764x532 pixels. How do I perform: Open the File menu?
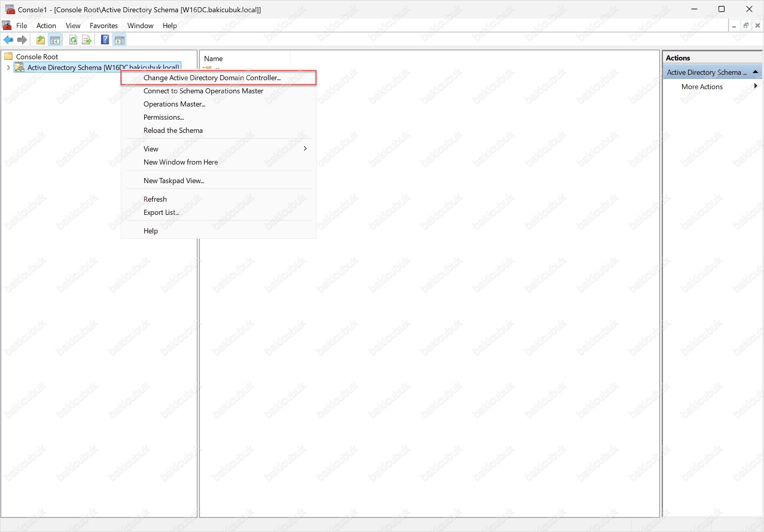tap(22, 26)
